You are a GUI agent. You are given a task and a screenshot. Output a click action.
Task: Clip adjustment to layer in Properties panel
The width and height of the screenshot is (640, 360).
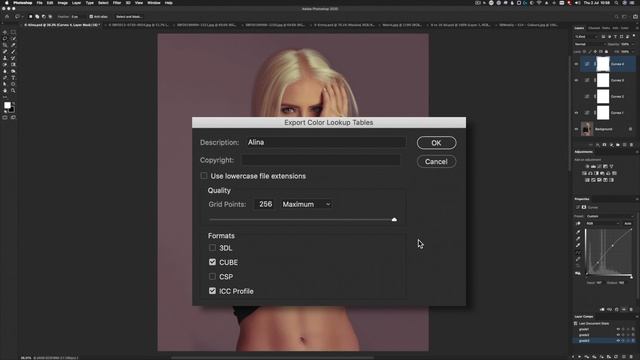click(602, 310)
